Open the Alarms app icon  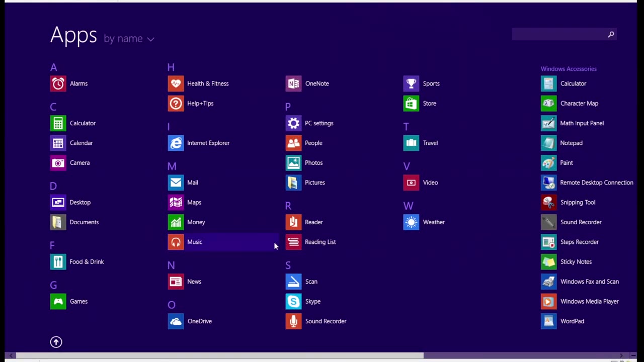pos(58,83)
